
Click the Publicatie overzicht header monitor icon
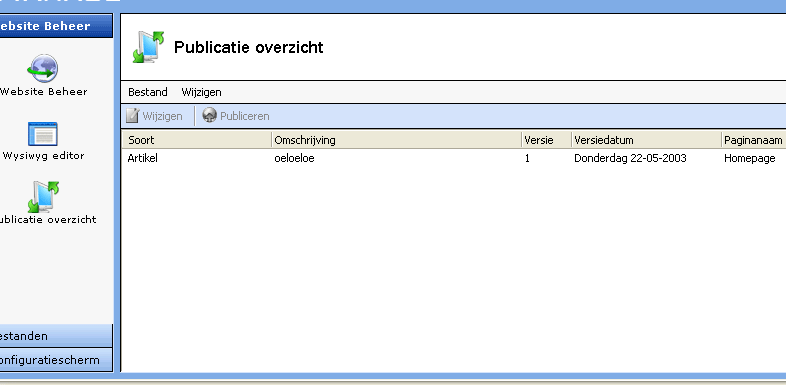pos(148,47)
